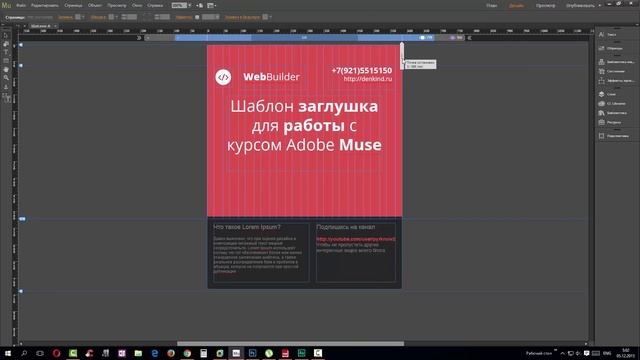Select the Crop tool in left toolbar
Image resolution: width=640 pixels, height=360 pixels.
click(x=6, y=44)
